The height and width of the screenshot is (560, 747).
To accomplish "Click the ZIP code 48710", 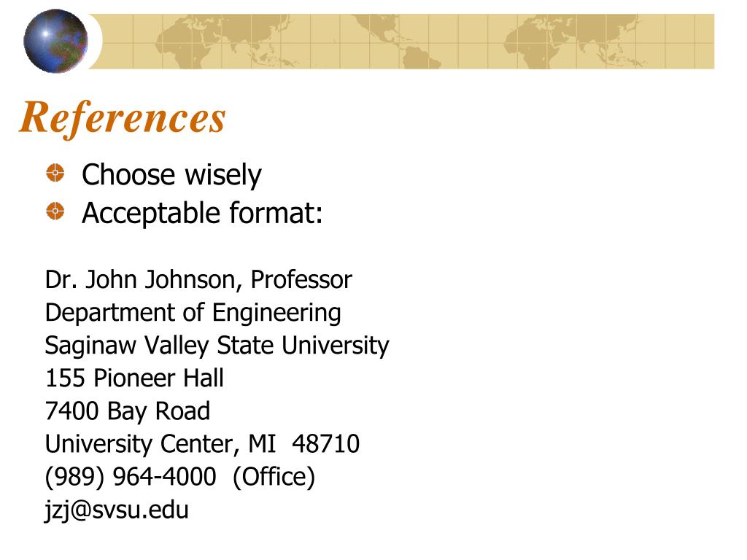I will pyautogui.click(x=326, y=444).
